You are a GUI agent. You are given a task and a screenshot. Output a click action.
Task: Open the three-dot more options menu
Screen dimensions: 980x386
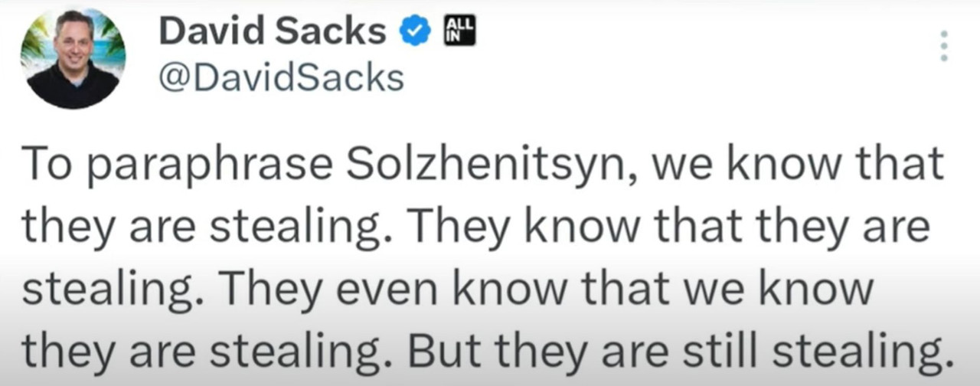pos(944,46)
